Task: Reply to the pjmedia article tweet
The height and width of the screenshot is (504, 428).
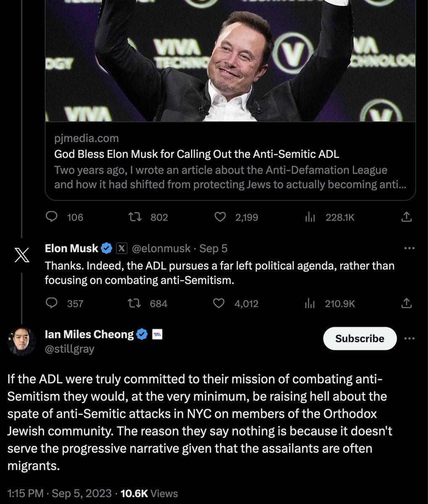Action: [51, 217]
